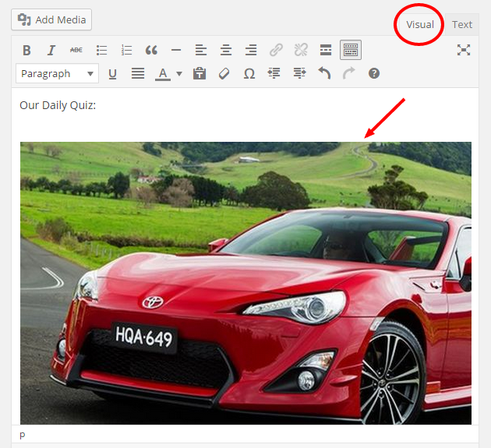
Task: Switch to the Text editor tab
Action: pyautogui.click(x=462, y=25)
